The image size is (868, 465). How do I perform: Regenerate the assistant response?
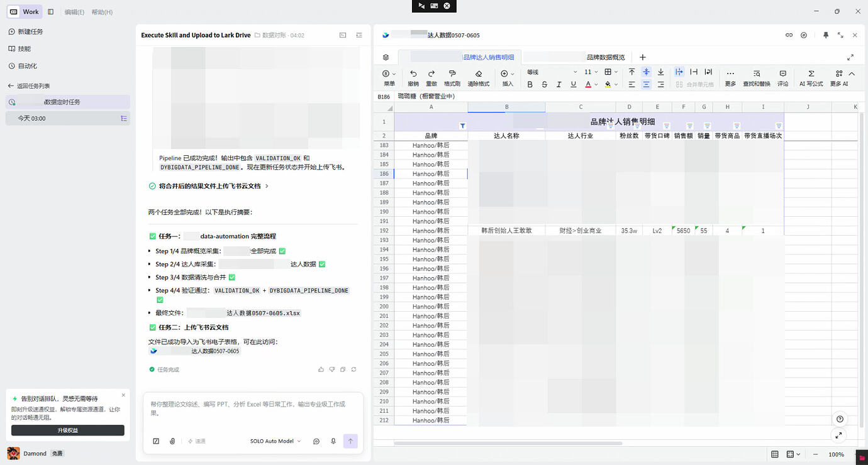click(353, 369)
